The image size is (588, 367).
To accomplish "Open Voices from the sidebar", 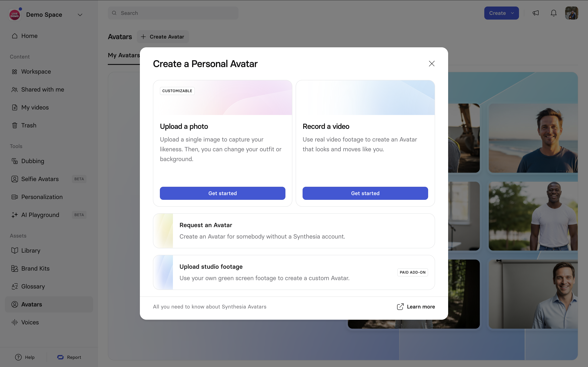I will click(30, 322).
